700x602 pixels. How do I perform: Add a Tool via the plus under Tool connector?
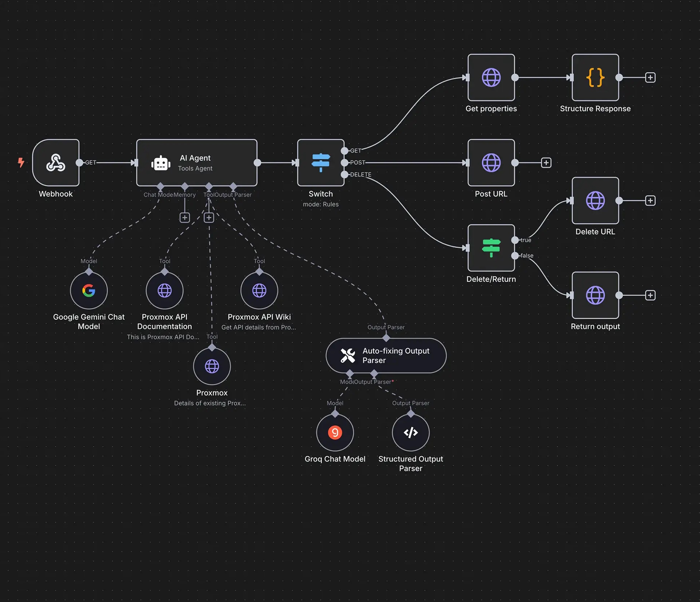[x=209, y=217]
